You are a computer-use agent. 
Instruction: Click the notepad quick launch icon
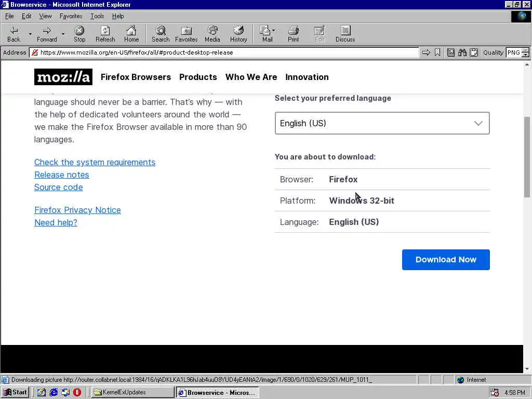click(42, 392)
